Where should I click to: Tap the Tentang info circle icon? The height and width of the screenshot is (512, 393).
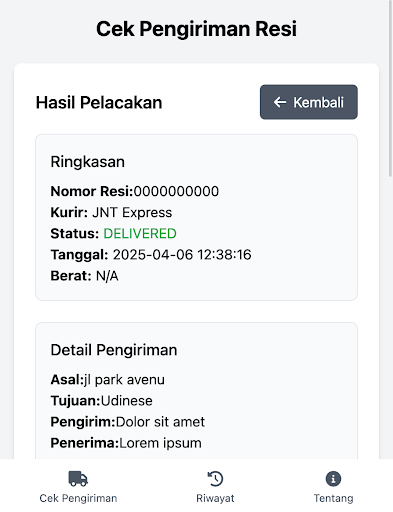point(333,479)
